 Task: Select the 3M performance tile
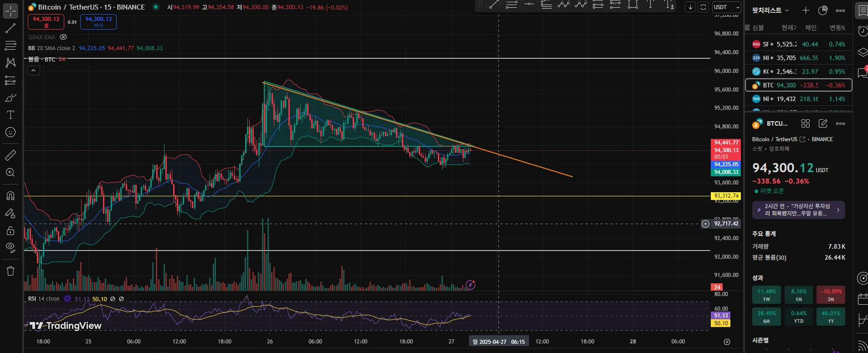tap(831, 295)
